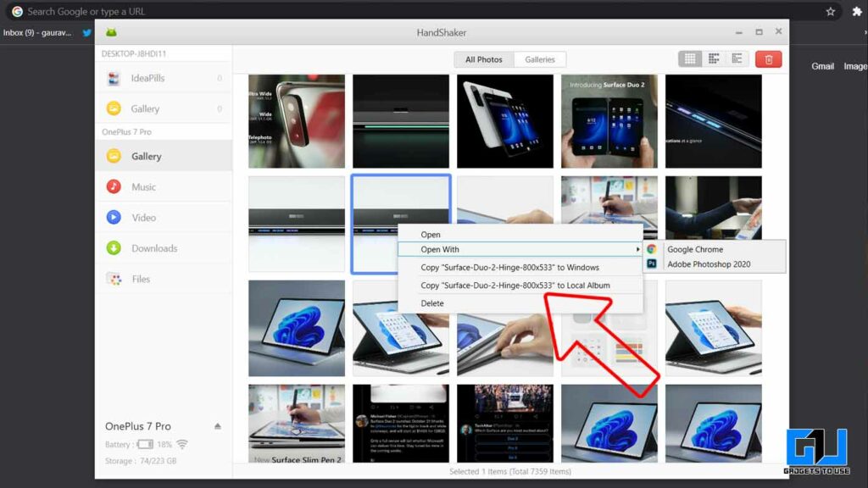
Task: Open the Music section icon
Action: click(114, 186)
